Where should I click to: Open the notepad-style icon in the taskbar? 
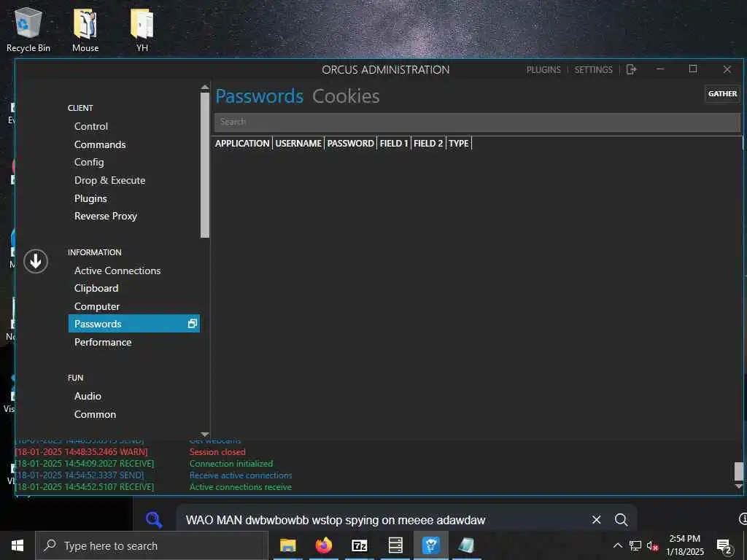click(466, 545)
